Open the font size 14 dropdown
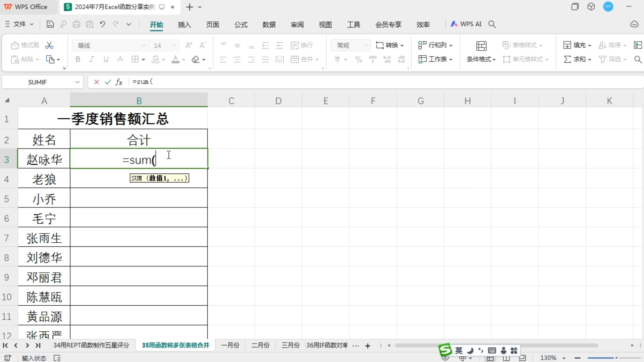Image resolution: width=644 pixels, height=362 pixels. click(x=174, y=45)
